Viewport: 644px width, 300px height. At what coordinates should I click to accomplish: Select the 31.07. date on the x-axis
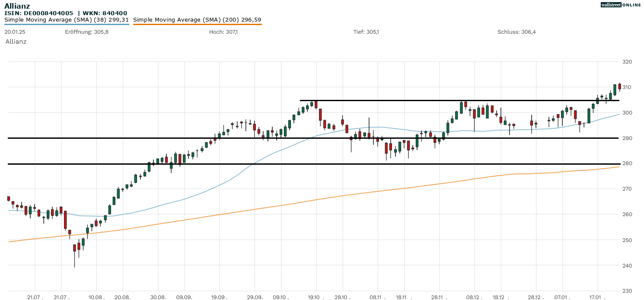coord(61,297)
